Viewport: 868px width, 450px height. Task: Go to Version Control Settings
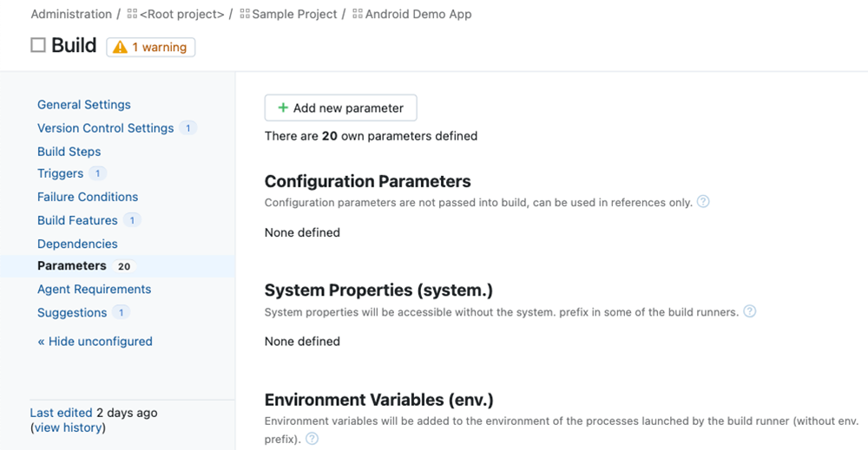(x=105, y=127)
